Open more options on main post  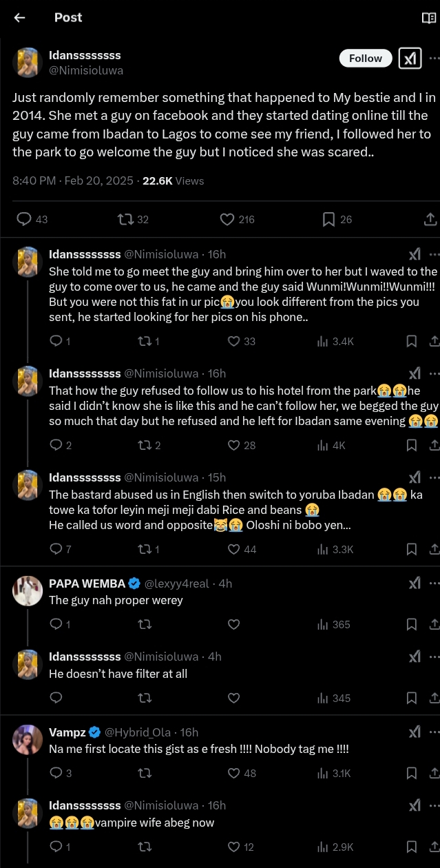click(x=434, y=59)
